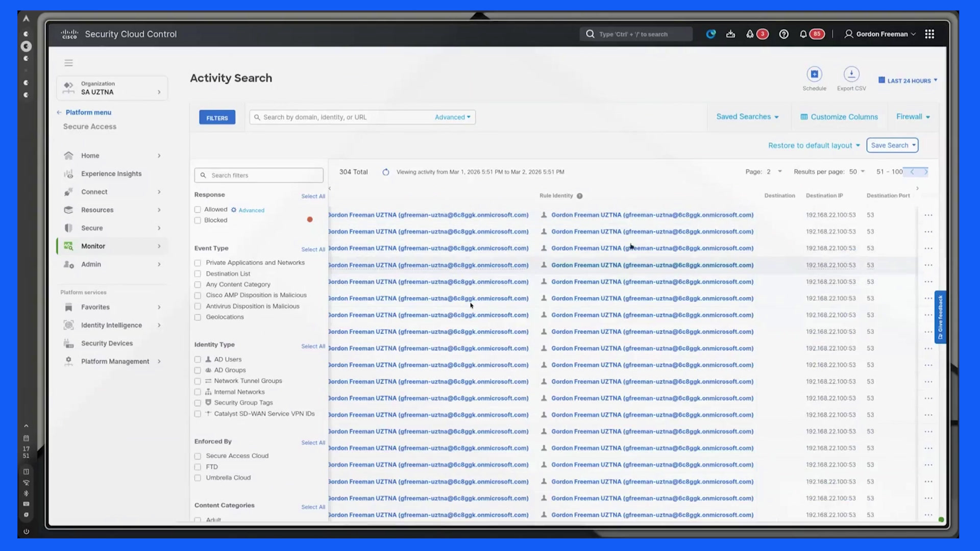Open Last 24 Hours time range dropdown
The image size is (980, 551).
point(908,81)
